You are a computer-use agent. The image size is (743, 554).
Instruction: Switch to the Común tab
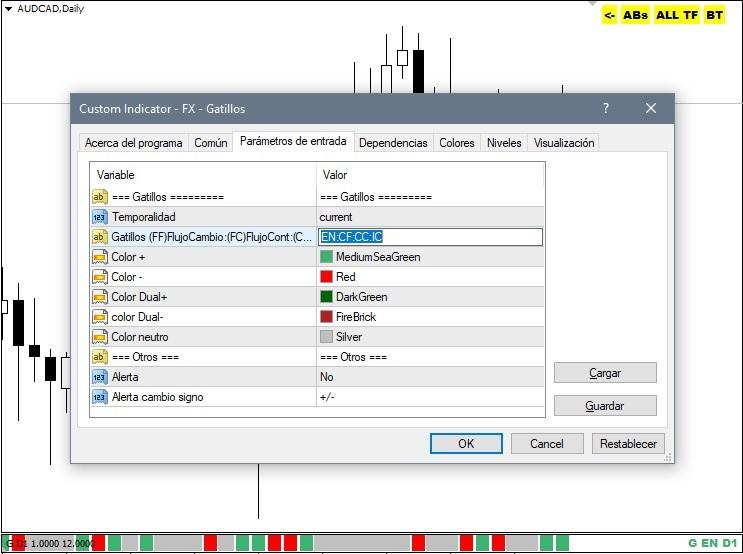tap(211, 143)
